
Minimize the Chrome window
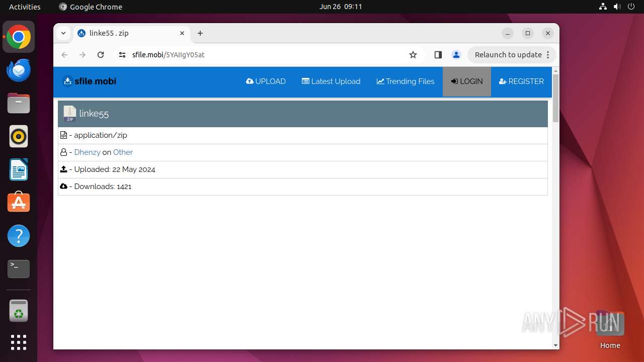coord(508,33)
